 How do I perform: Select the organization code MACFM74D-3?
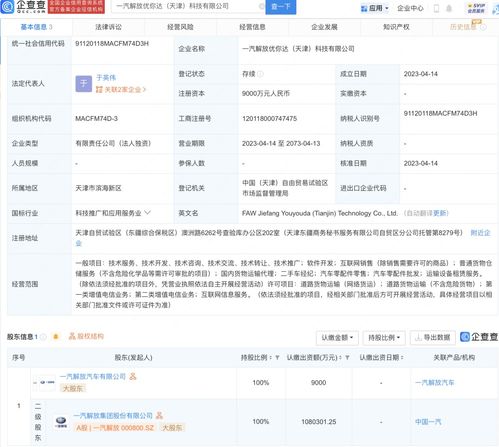coord(96,118)
